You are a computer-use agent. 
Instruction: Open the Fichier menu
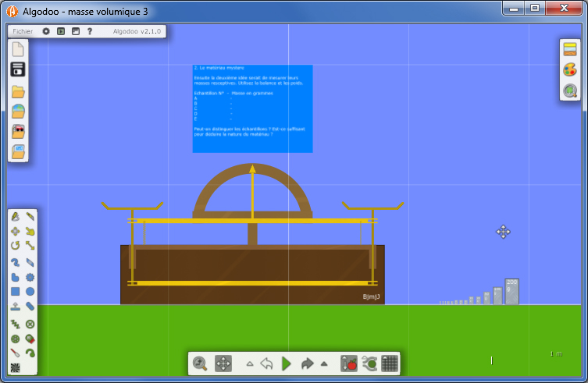[x=23, y=31]
